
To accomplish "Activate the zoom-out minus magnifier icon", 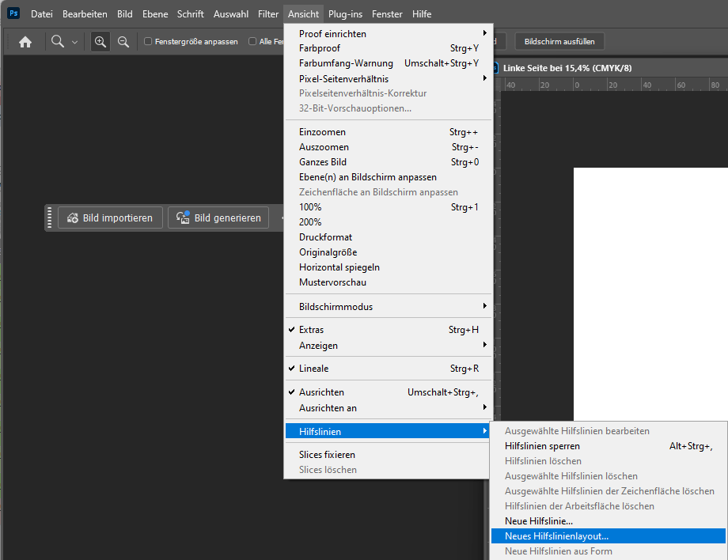I will click(123, 42).
